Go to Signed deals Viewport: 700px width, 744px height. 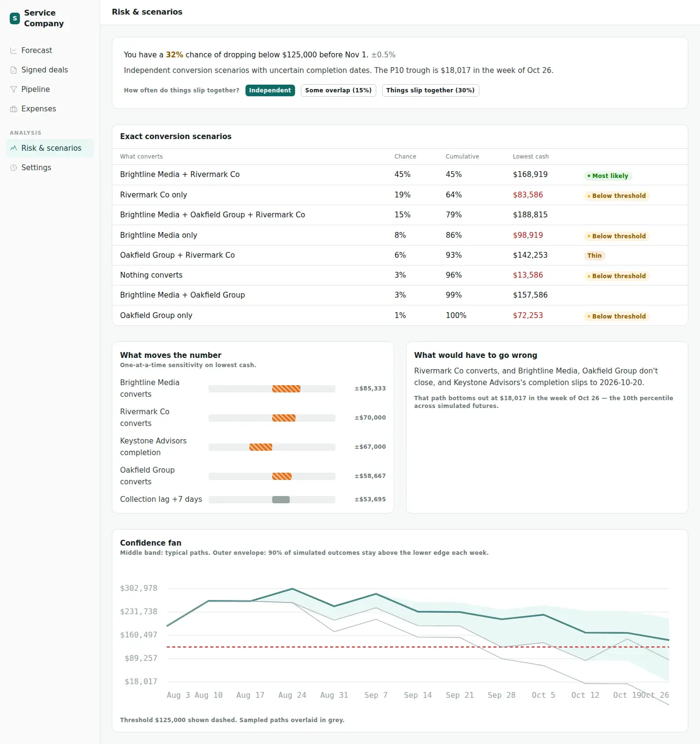coord(50,70)
